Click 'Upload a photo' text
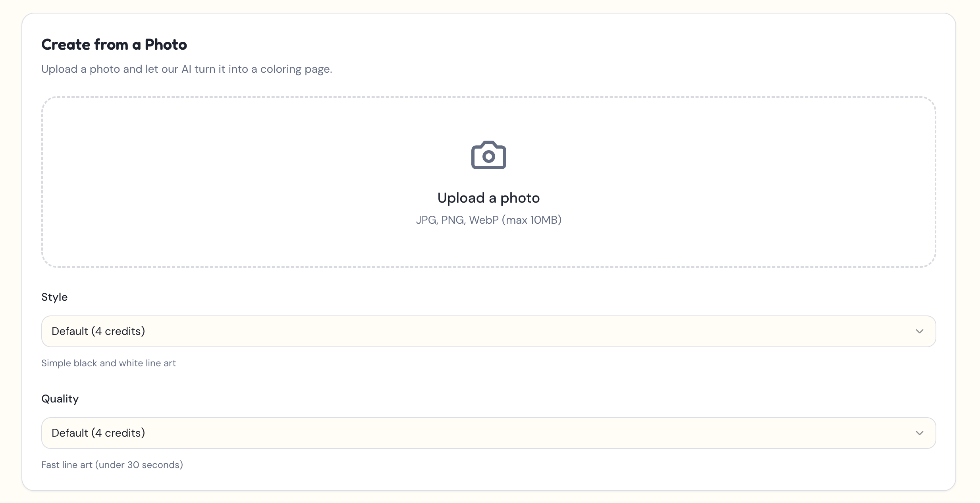This screenshot has width=980, height=503. [x=488, y=197]
